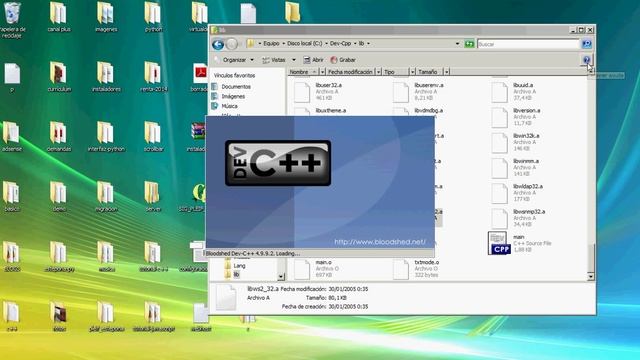Select the libuser32.a file
The height and width of the screenshot is (360, 640).
coord(318,91)
